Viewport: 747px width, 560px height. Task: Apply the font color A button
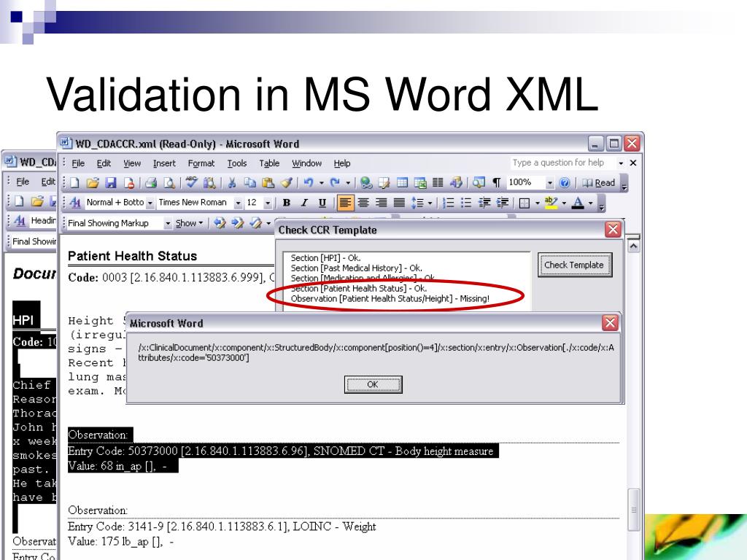tap(578, 203)
